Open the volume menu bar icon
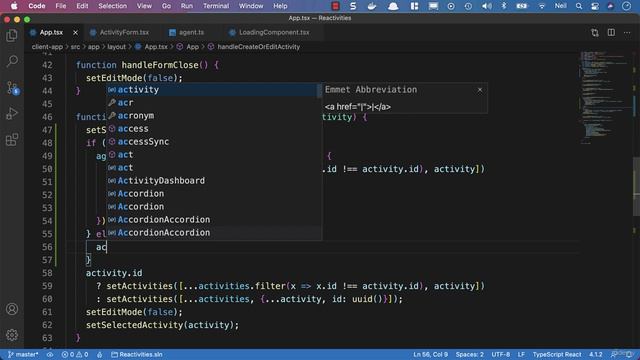This screenshot has height=360, width=640. click(487, 6)
